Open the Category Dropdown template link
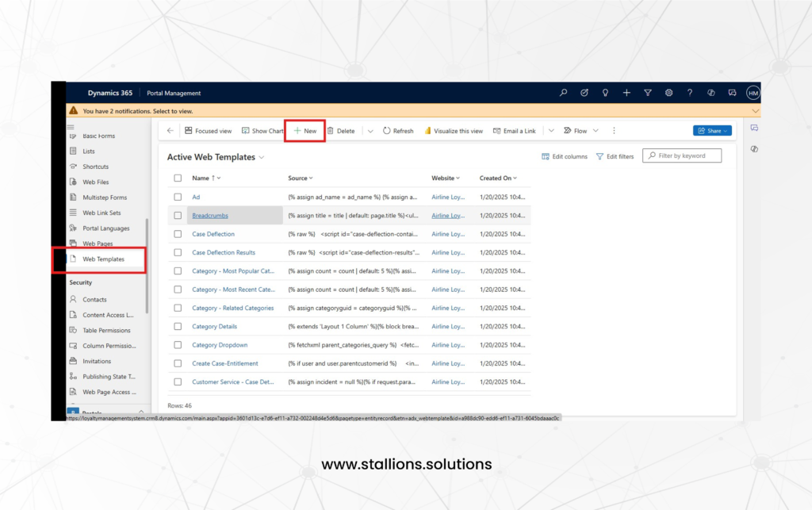 coord(220,345)
